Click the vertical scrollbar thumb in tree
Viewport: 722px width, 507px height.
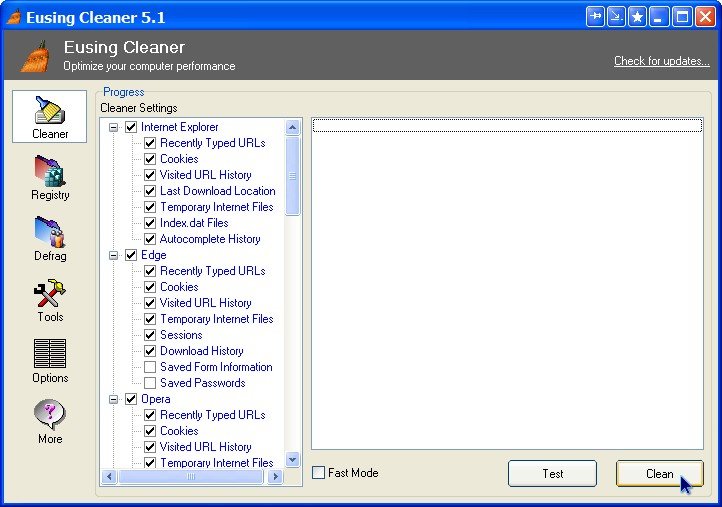292,176
